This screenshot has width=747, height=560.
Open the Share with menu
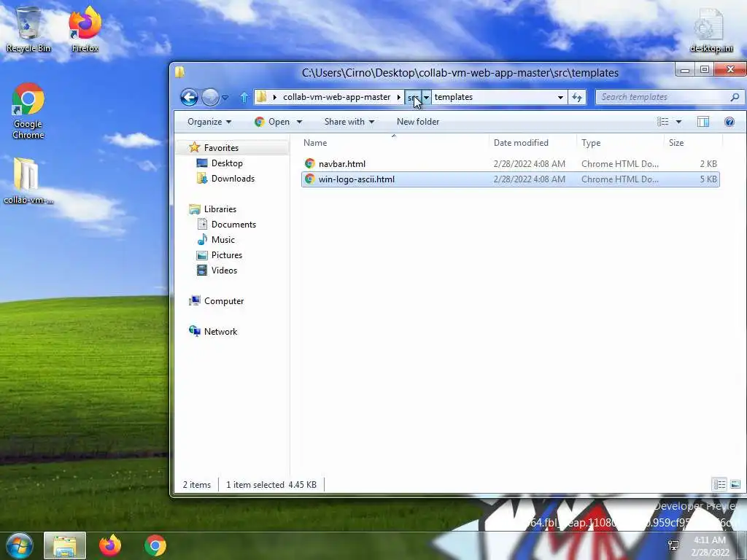(x=349, y=122)
